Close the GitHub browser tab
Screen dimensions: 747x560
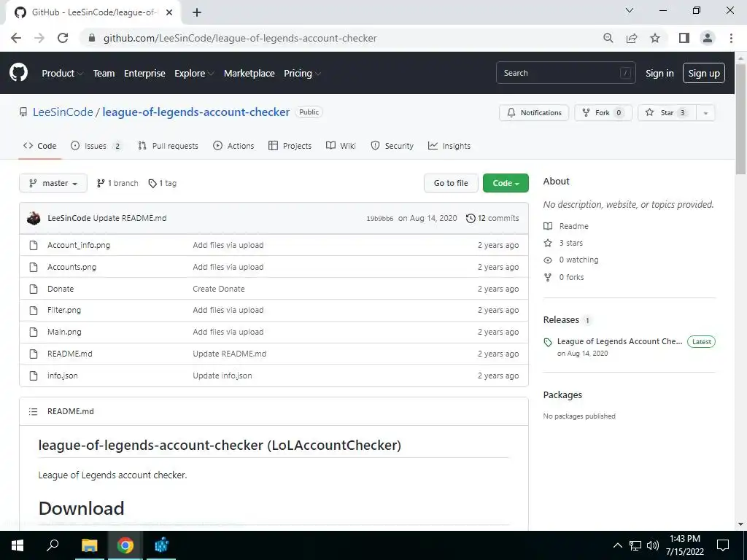169,12
